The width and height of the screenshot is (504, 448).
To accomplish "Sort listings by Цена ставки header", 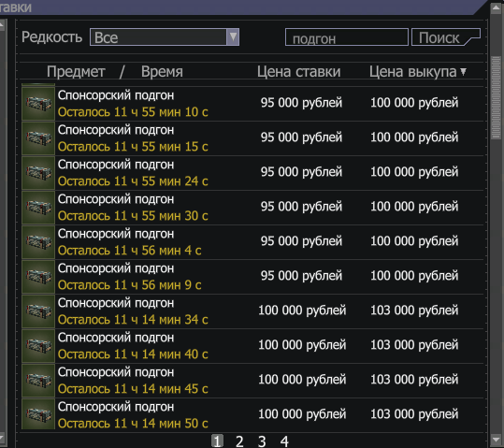I will 298,71.
